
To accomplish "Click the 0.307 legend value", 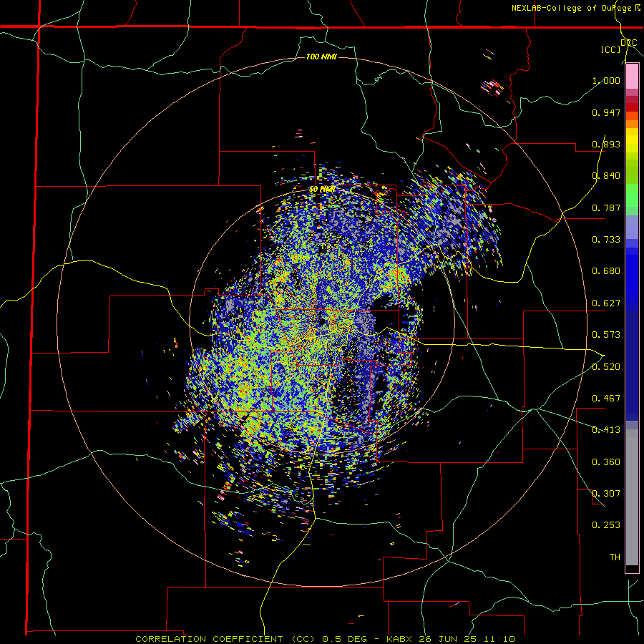I will click(606, 494).
